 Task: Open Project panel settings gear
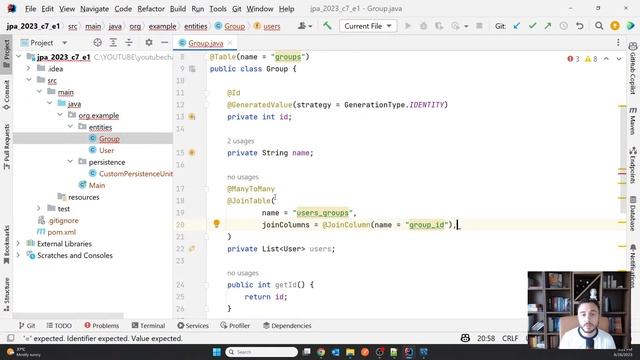149,42
